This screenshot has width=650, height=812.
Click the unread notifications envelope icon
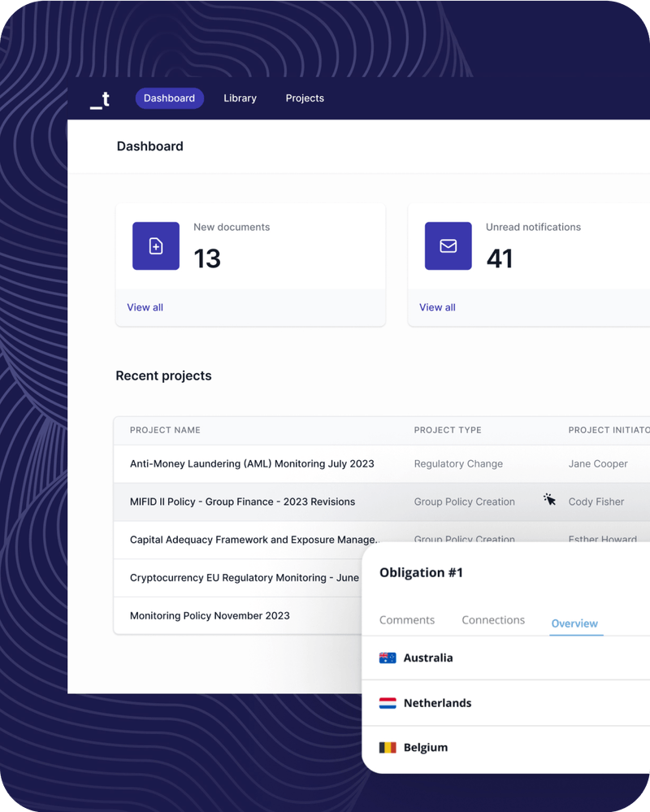tap(448, 245)
